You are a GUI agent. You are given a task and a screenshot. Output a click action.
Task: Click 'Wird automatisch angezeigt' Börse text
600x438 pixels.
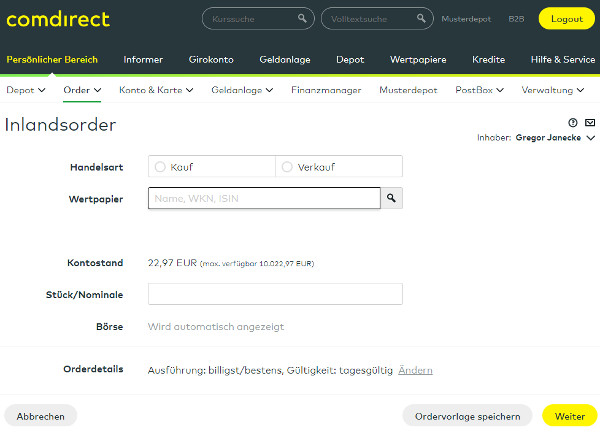tap(216, 327)
